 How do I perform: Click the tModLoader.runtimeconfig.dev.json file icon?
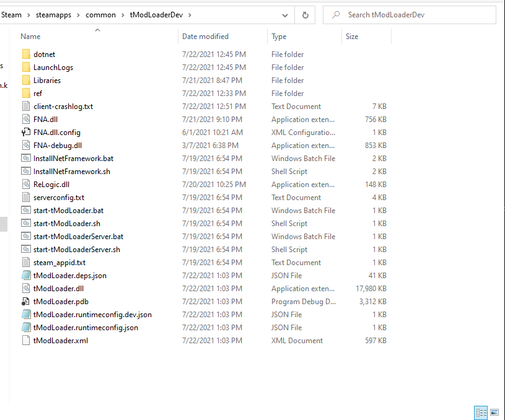(26, 314)
